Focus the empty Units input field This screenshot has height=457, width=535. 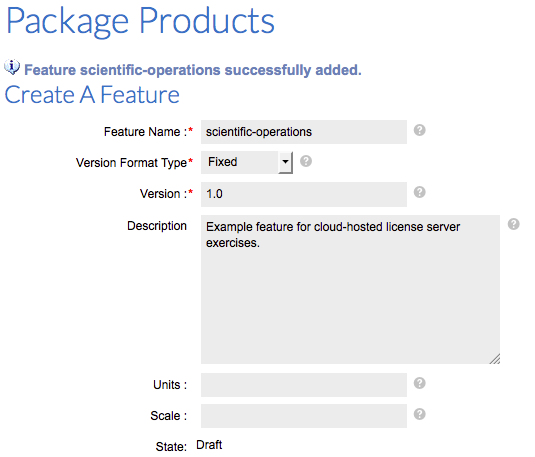(x=304, y=385)
